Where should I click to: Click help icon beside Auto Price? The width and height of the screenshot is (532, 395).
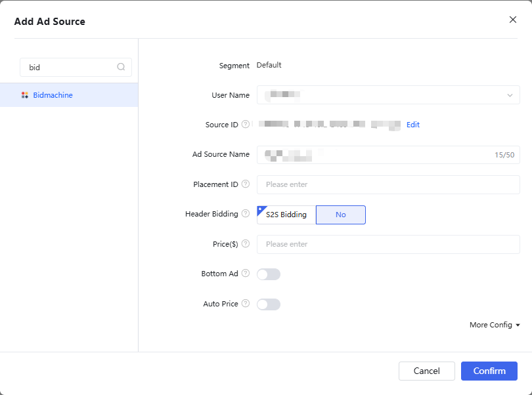click(x=246, y=304)
